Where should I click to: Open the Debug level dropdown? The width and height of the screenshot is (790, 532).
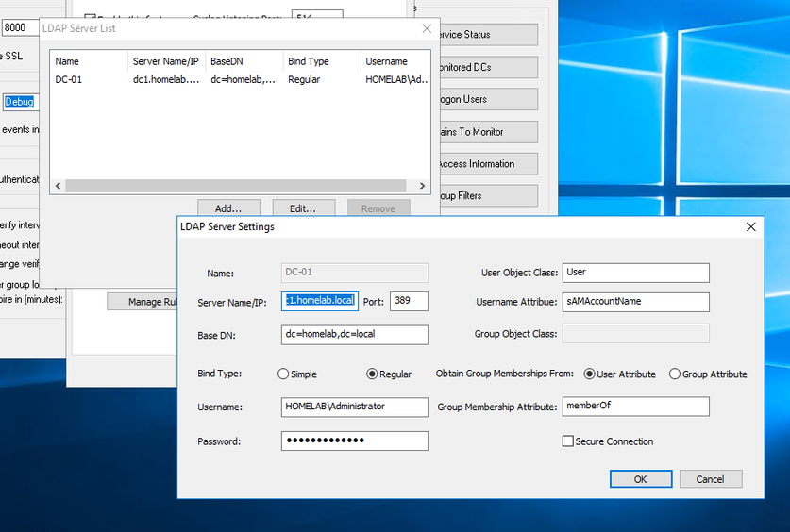point(20,102)
